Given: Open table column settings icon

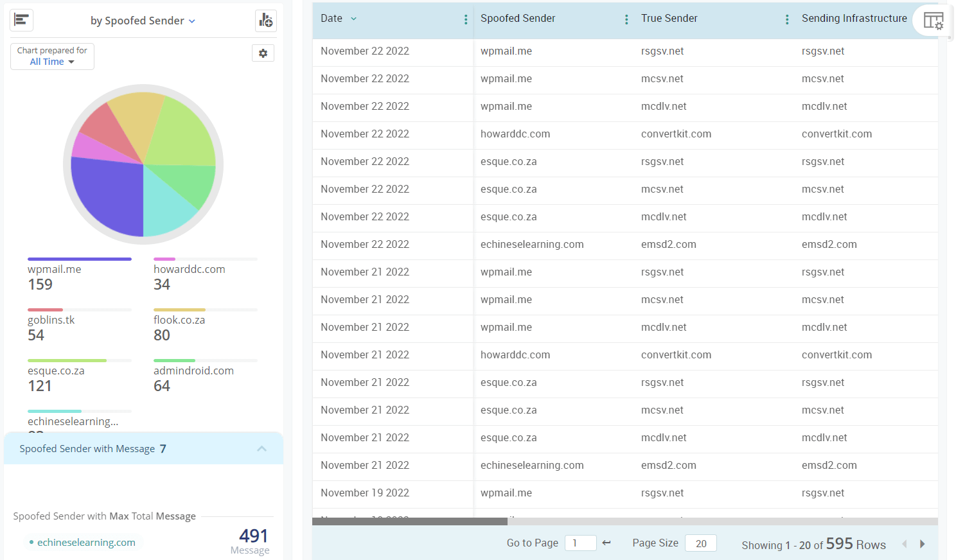Looking at the screenshot, I should tap(933, 21).
